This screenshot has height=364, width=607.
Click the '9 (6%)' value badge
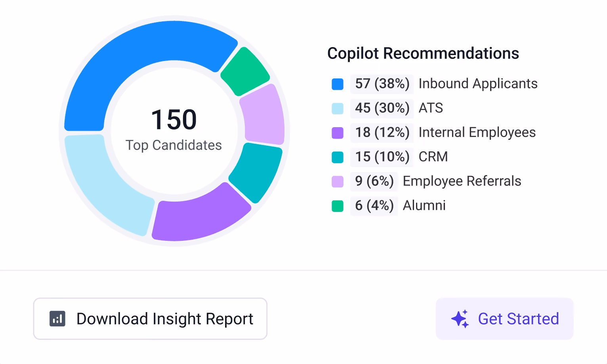[374, 181]
